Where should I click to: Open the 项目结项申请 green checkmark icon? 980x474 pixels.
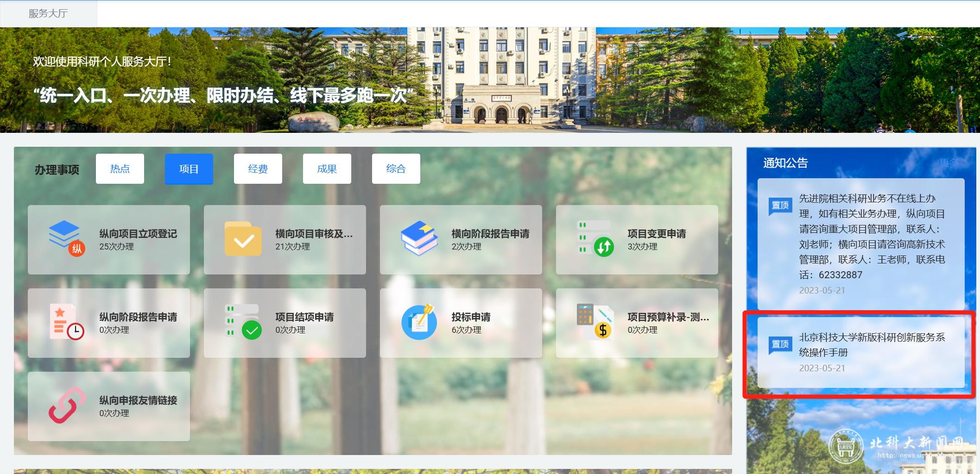(x=243, y=322)
